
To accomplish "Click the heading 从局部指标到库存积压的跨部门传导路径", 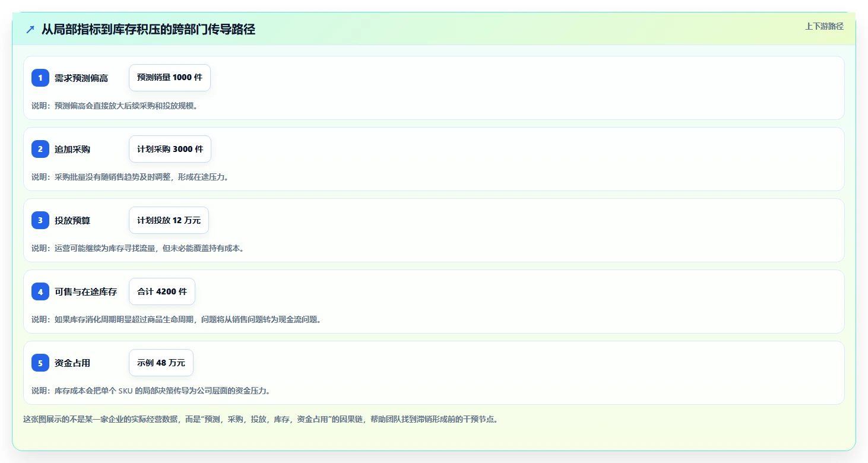I will [148, 29].
